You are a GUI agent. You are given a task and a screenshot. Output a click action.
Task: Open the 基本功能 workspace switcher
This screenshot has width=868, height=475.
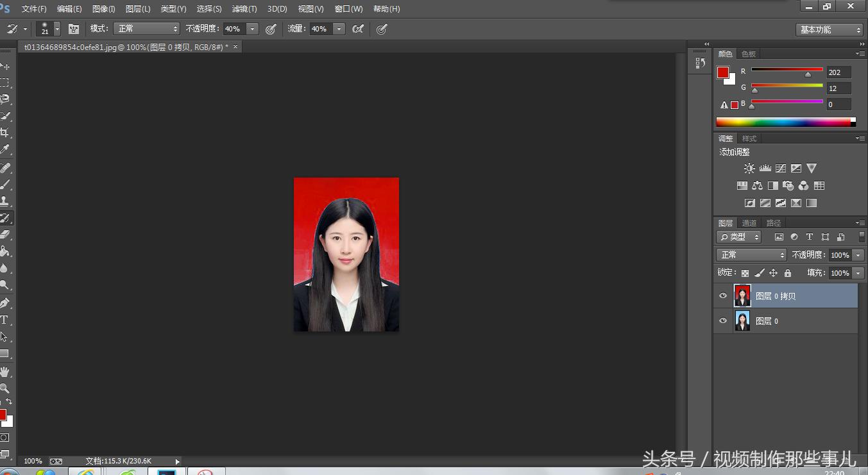pos(829,29)
